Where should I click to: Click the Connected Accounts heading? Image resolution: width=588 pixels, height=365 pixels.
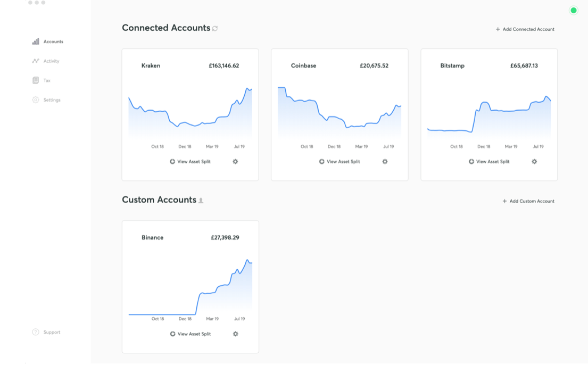click(x=166, y=28)
